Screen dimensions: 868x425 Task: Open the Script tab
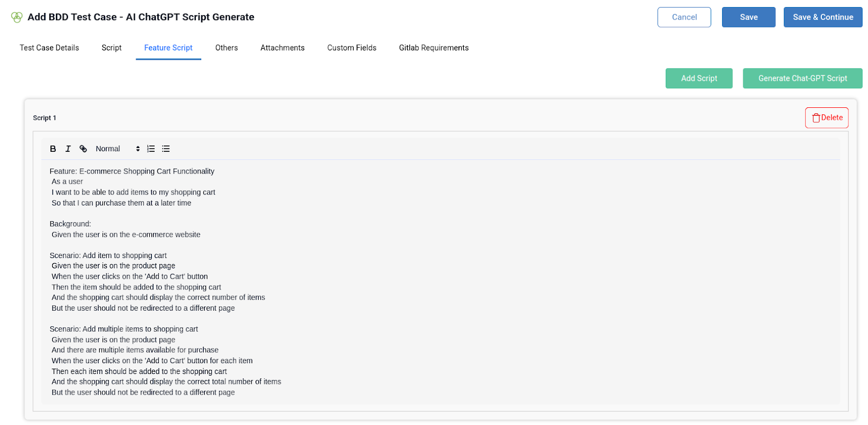click(x=111, y=48)
